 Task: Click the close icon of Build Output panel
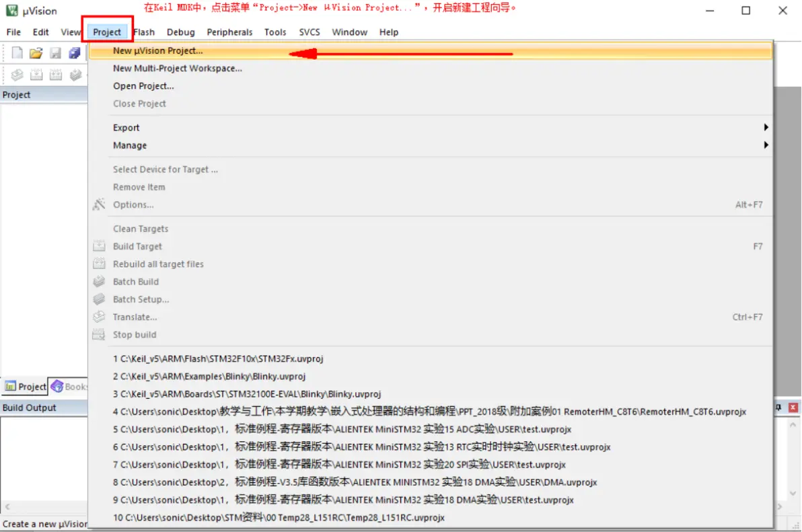[x=793, y=408]
